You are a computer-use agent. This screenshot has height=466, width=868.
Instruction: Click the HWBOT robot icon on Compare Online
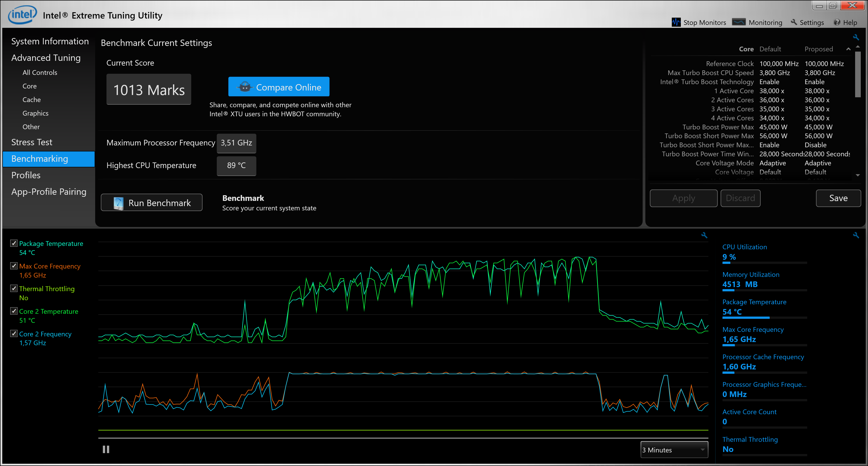(x=245, y=87)
